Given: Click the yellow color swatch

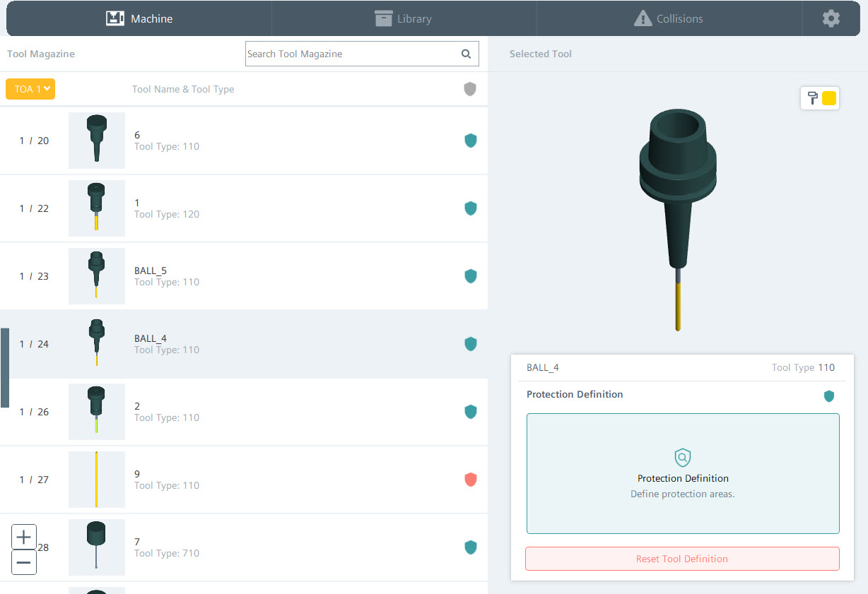Looking at the screenshot, I should coord(829,98).
